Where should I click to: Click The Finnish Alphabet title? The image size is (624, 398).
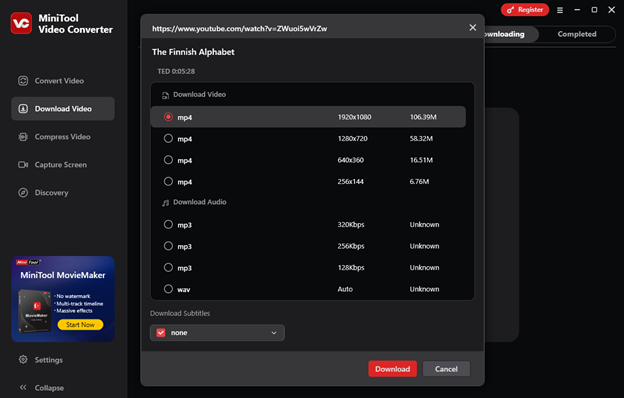(193, 52)
